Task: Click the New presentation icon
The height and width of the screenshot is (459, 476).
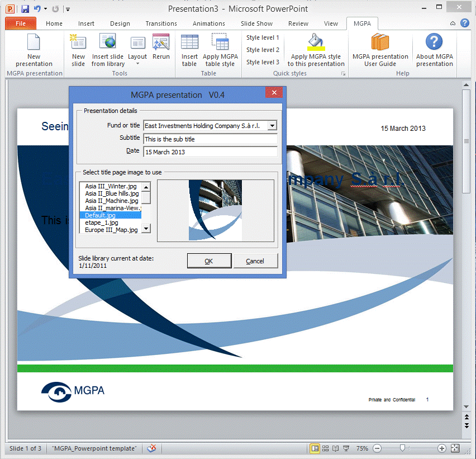Action: click(x=34, y=42)
